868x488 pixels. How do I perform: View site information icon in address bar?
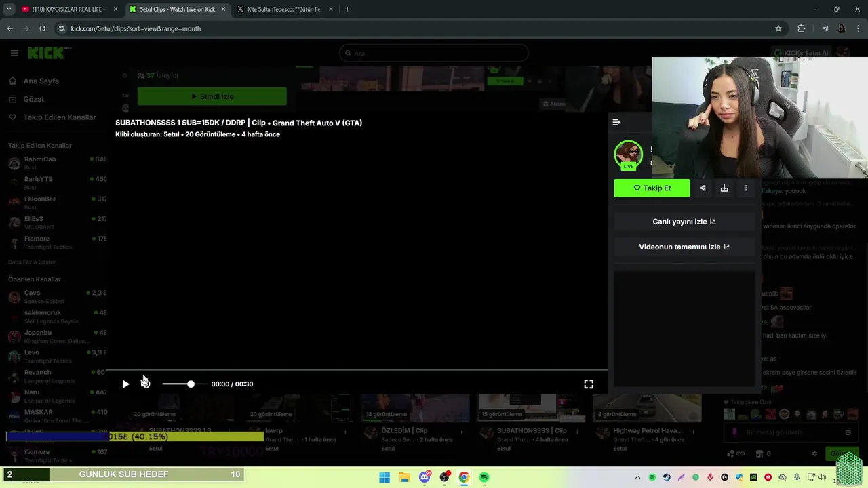(x=62, y=28)
